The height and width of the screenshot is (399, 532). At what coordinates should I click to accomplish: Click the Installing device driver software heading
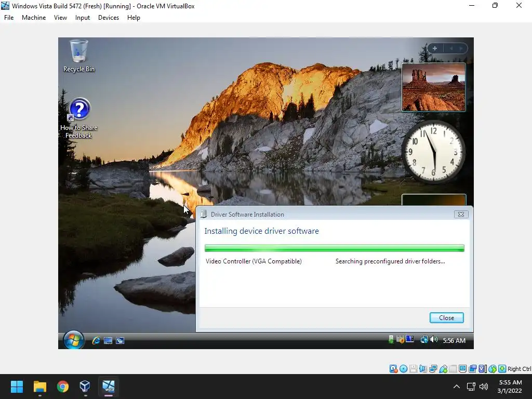tap(262, 231)
